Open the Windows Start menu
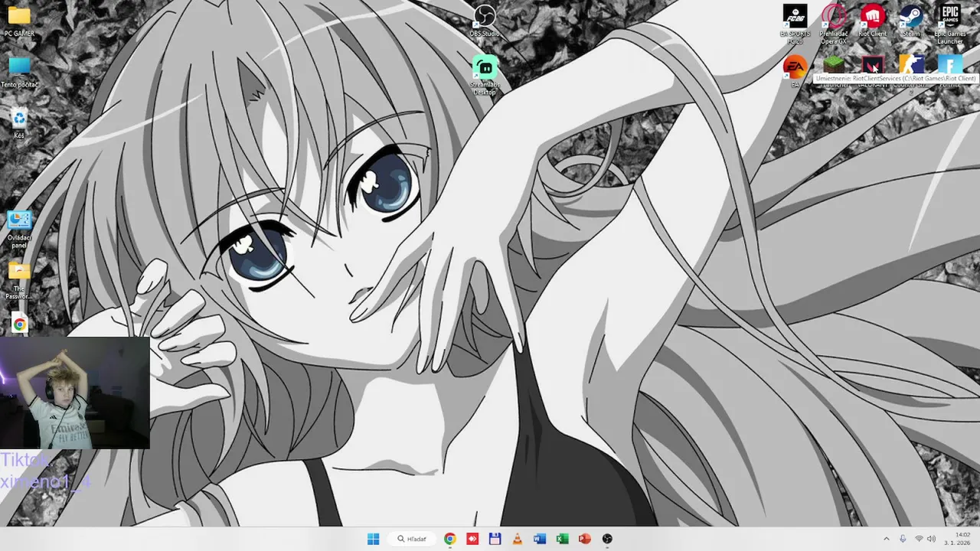Screen dimensions: 980x551 coord(373,539)
